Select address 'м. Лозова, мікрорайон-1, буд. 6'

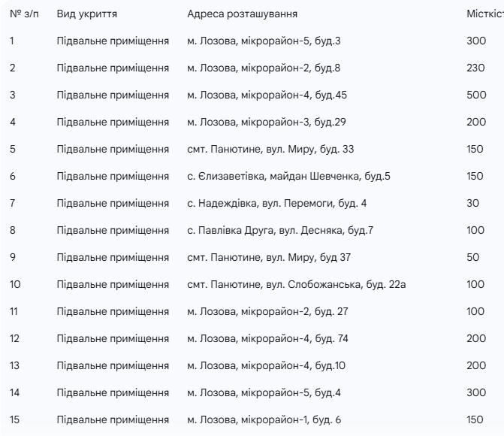264,419
